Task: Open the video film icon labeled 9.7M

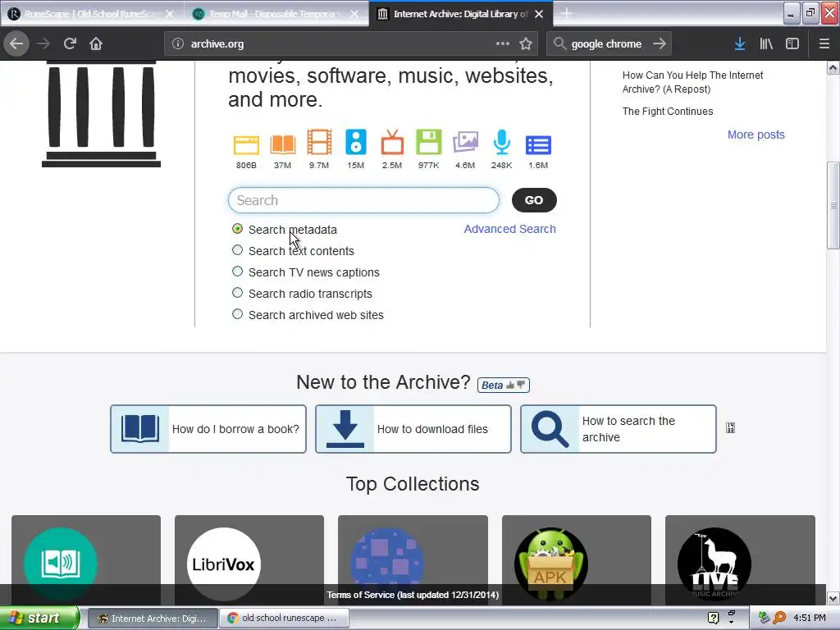Action: (x=319, y=143)
